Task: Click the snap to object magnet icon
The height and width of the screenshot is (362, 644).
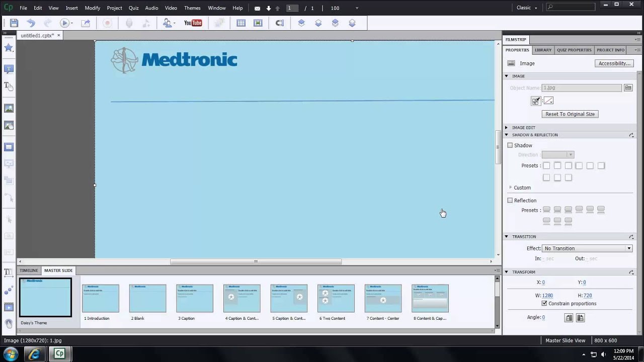Action: click(x=280, y=23)
